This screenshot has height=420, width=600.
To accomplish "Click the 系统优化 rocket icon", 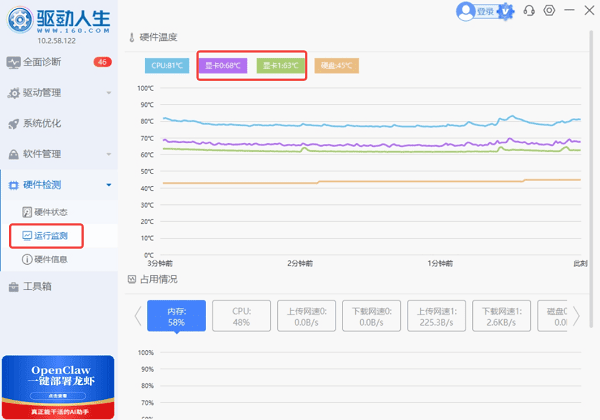I will coord(13,124).
